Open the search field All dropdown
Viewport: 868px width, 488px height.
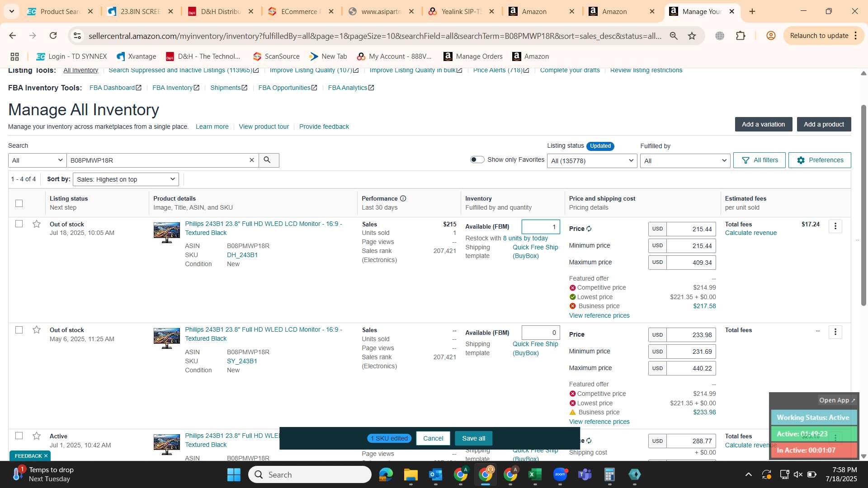(38, 160)
